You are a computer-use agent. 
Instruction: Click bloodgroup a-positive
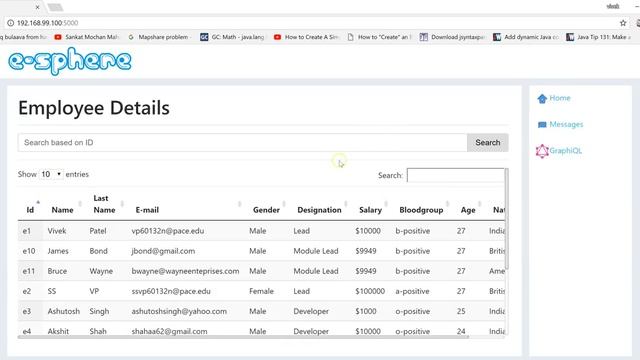[412, 291]
